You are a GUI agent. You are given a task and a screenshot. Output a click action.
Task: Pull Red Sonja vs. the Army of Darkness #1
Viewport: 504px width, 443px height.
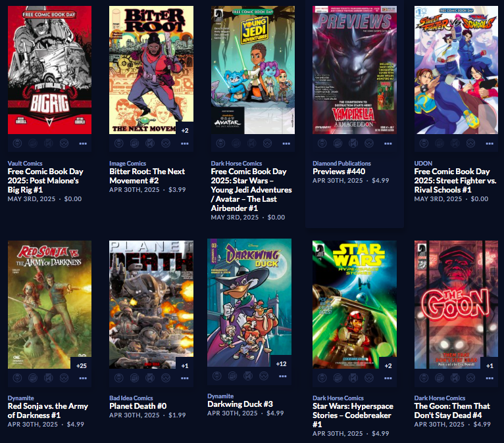coord(17,378)
